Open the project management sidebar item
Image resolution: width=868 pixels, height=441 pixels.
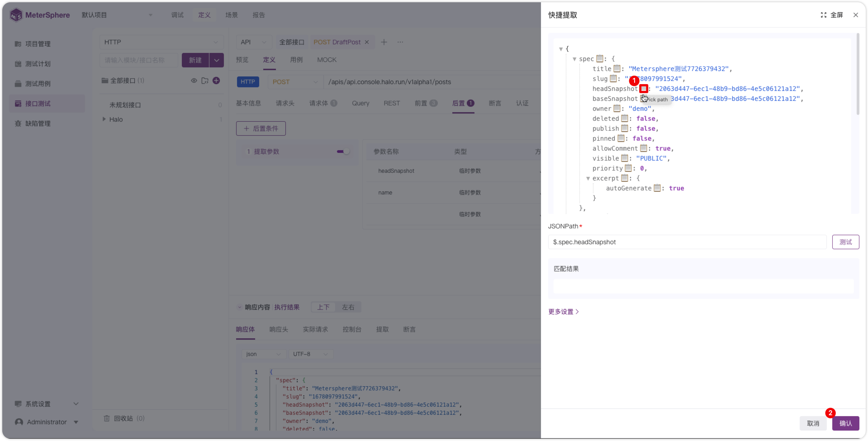(47, 44)
